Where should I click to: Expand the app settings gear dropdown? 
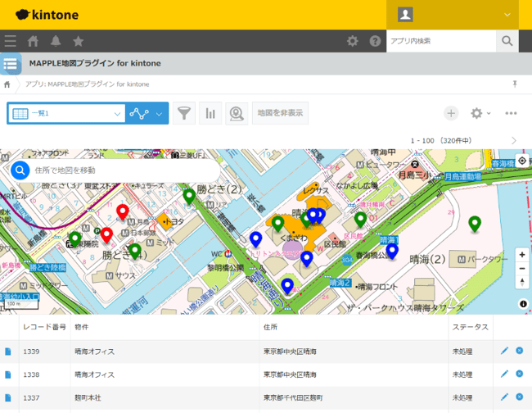pos(480,113)
